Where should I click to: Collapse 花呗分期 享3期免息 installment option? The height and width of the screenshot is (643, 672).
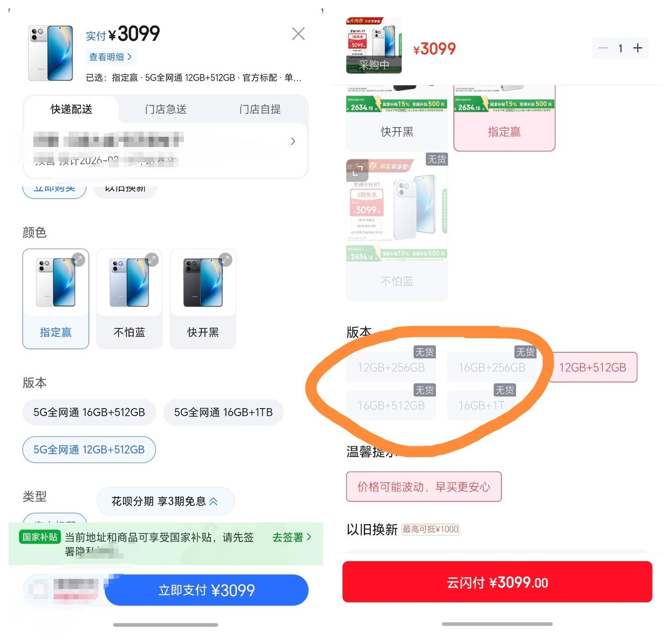(165, 501)
